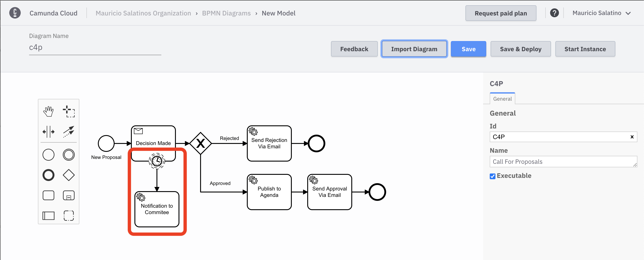
Task: Select the marquee selection tool
Action: [x=68, y=112]
